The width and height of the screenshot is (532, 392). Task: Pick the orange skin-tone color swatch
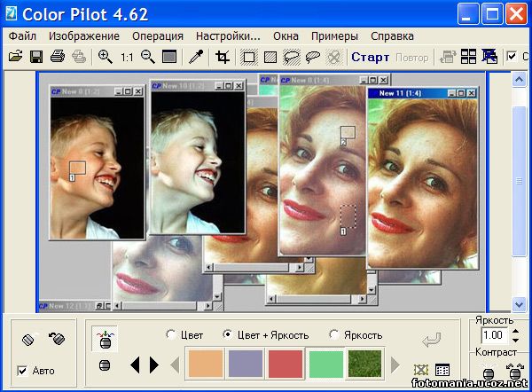(x=205, y=364)
